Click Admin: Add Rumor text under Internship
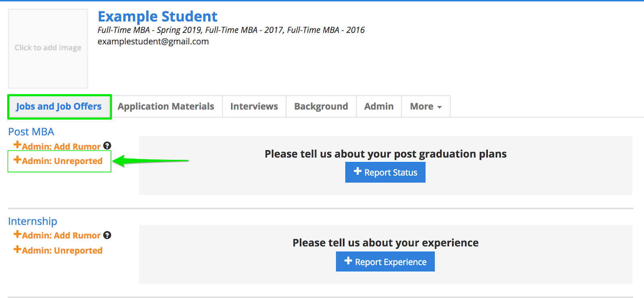The height and width of the screenshot is (298, 644). pyautogui.click(x=61, y=236)
